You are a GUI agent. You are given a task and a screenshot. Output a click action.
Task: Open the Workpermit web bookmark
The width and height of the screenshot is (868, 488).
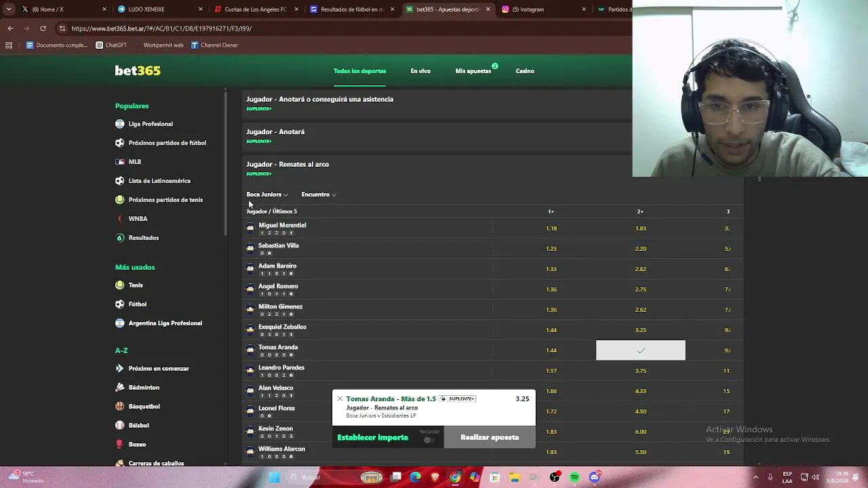163,45
